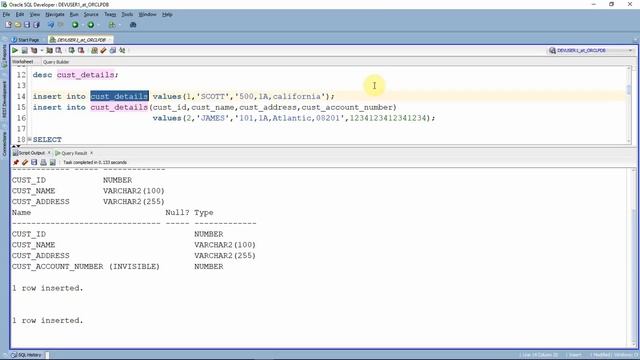Switch to the Query Result tab
The image size is (640, 360).
[71, 153]
